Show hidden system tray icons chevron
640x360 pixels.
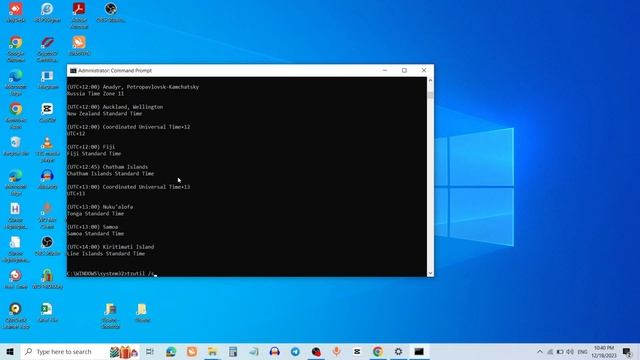click(540, 352)
